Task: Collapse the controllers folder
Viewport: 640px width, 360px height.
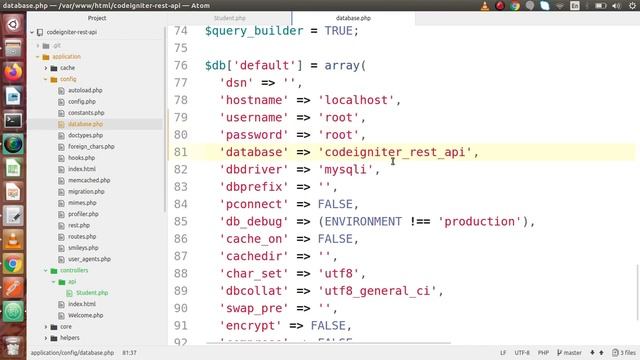Action: coord(46,270)
